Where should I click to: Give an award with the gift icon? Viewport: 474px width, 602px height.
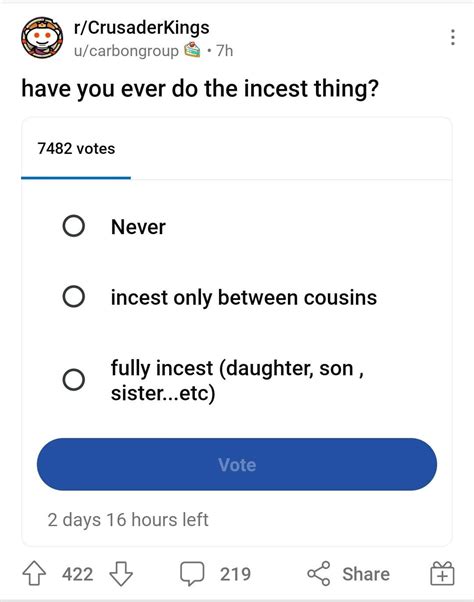click(442, 574)
